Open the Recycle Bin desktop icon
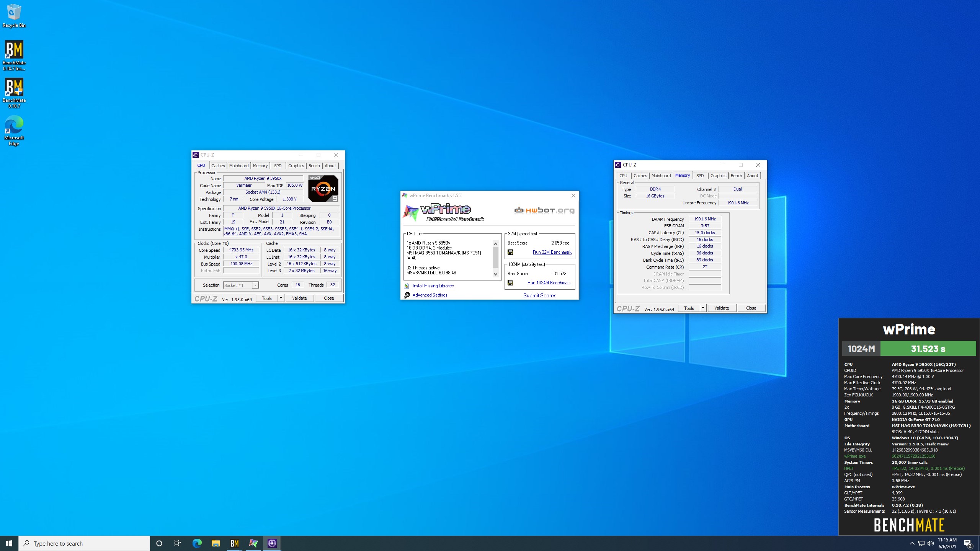The height and width of the screenshot is (551, 980). click(x=14, y=16)
